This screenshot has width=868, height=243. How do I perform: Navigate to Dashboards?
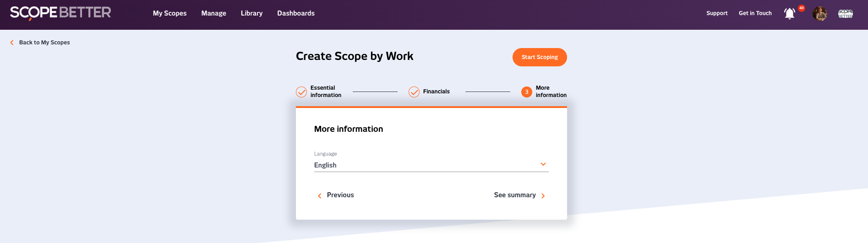(x=296, y=13)
